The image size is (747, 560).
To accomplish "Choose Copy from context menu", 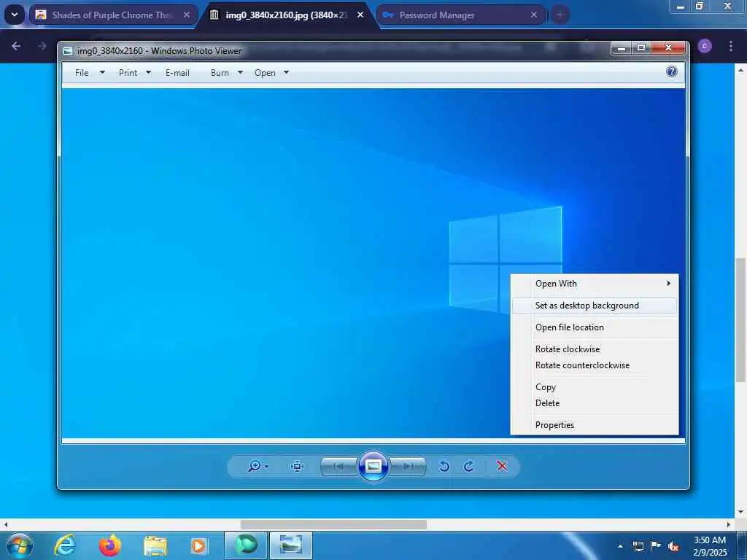I will 595,387.
